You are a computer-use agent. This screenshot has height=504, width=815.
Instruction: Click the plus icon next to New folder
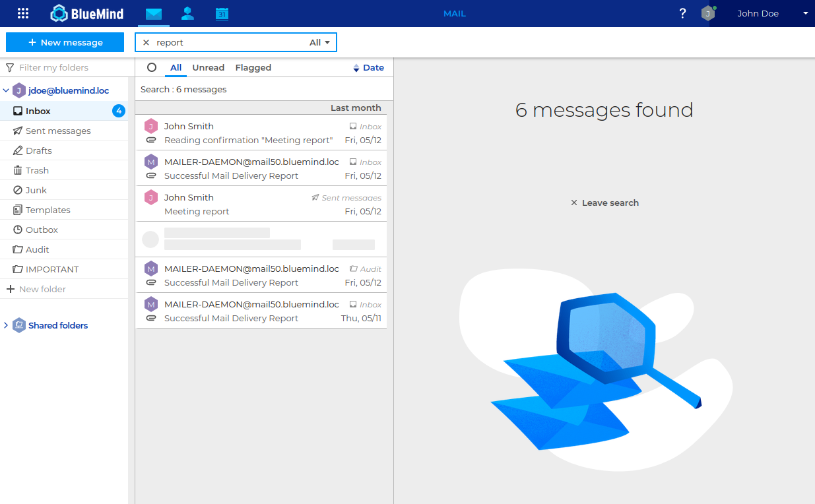(x=10, y=289)
